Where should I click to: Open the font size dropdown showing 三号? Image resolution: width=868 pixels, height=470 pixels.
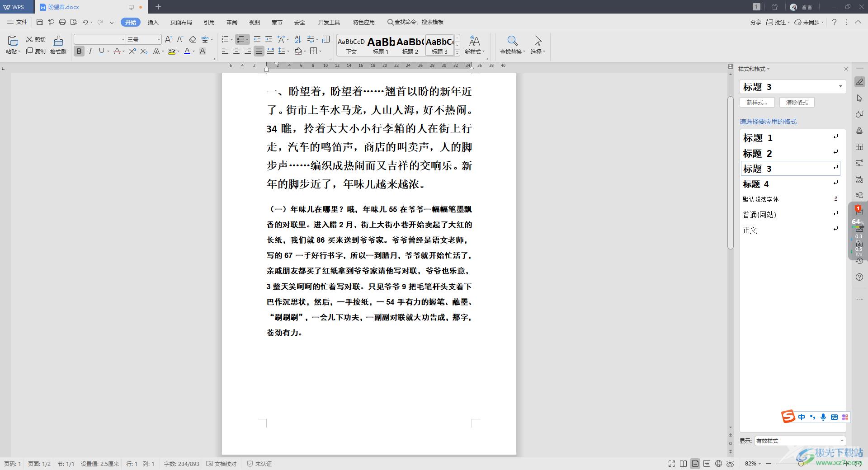158,40
